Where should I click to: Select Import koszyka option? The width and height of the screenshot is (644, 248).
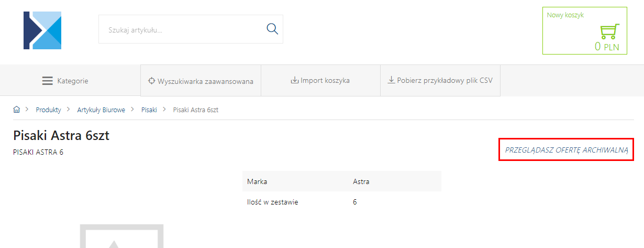(x=320, y=81)
